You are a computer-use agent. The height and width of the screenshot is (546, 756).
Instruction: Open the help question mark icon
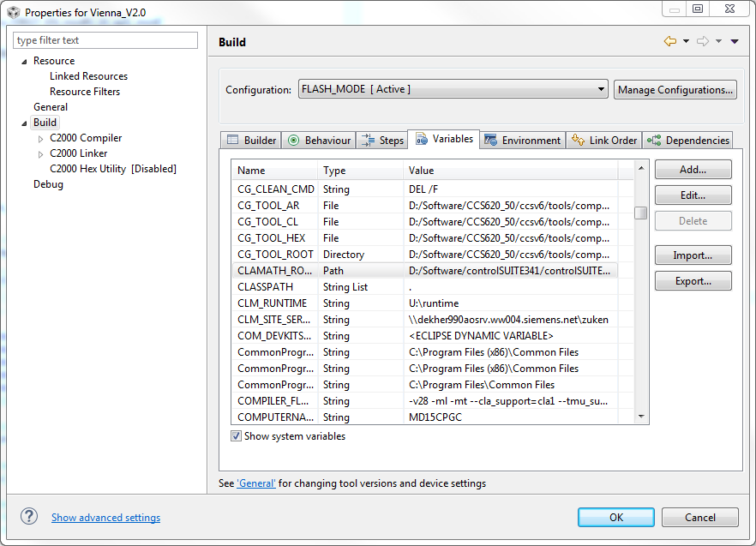click(x=29, y=517)
